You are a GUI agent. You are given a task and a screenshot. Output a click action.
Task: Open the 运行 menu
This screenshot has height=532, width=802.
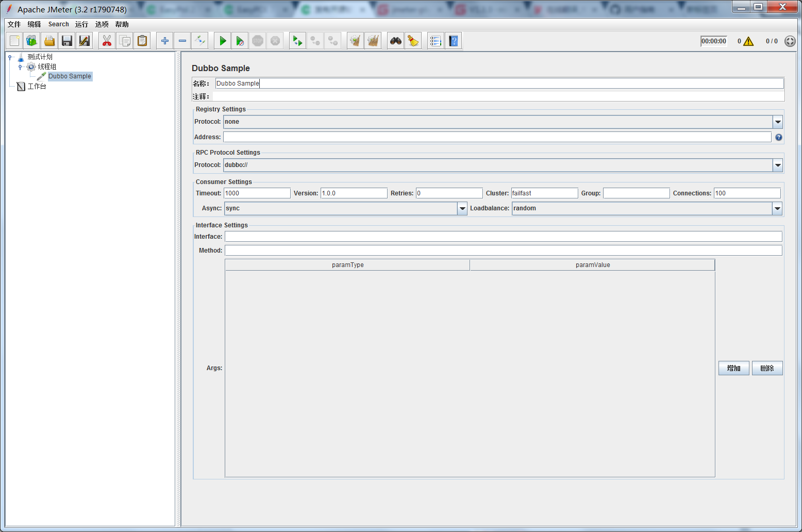81,24
